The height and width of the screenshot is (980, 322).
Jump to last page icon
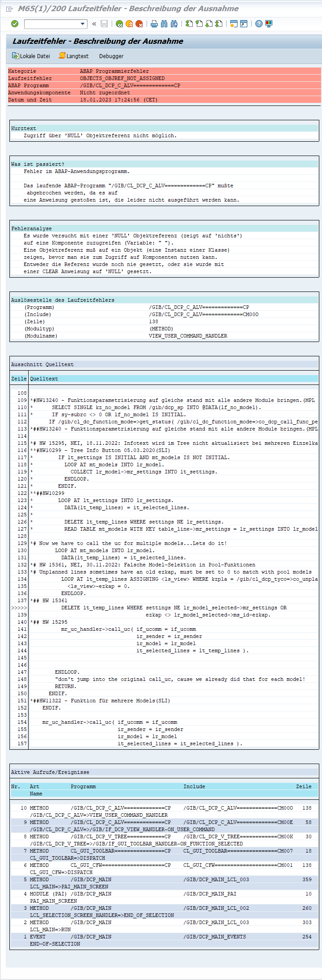click(x=219, y=24)
